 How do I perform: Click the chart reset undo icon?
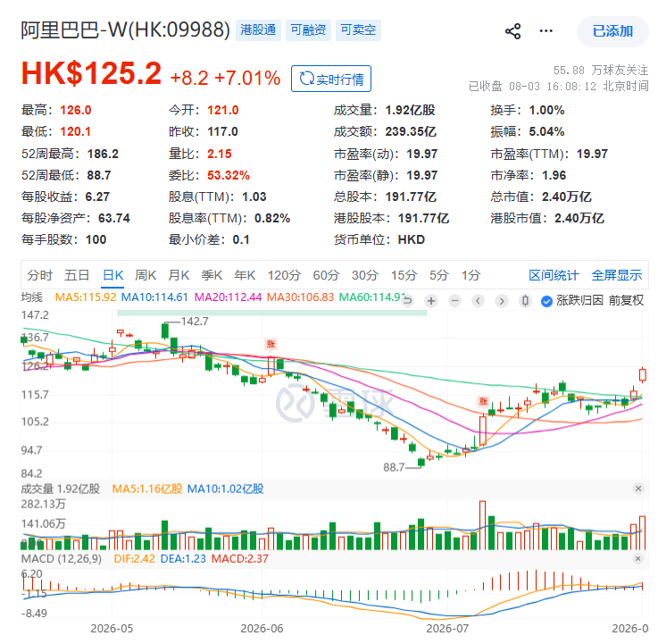[407, 301]
